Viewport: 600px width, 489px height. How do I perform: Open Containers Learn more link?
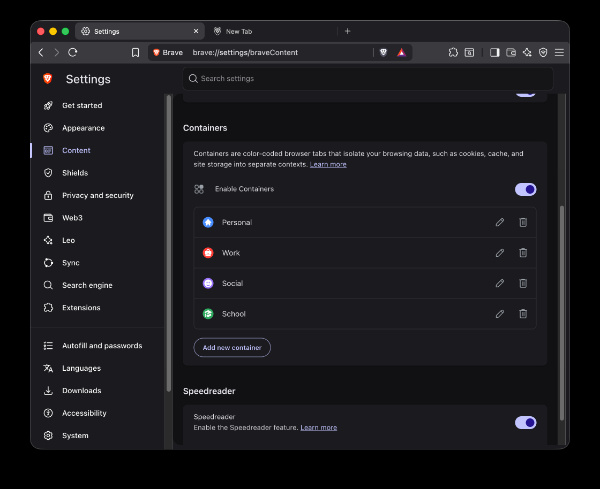click(328, 165)
